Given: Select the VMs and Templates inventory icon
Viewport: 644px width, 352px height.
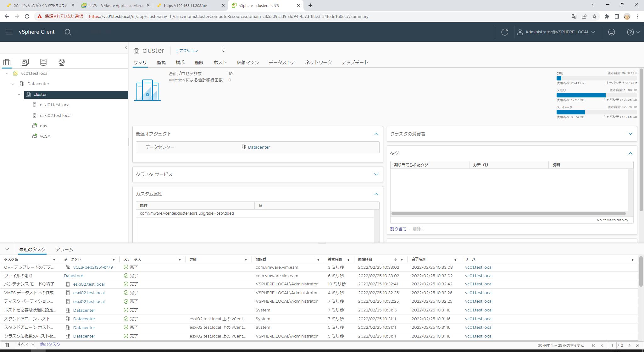Looking at the screenshot, I should (x=25, y=62).
